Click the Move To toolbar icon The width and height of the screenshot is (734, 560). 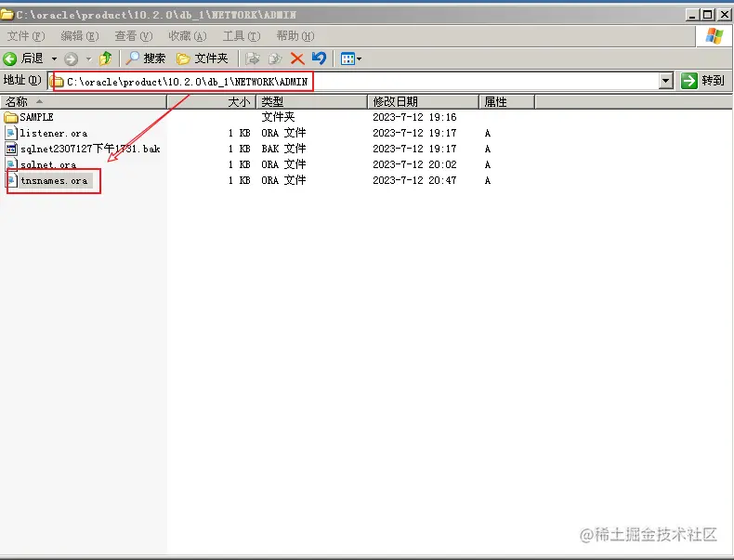[x=253, y=59]
